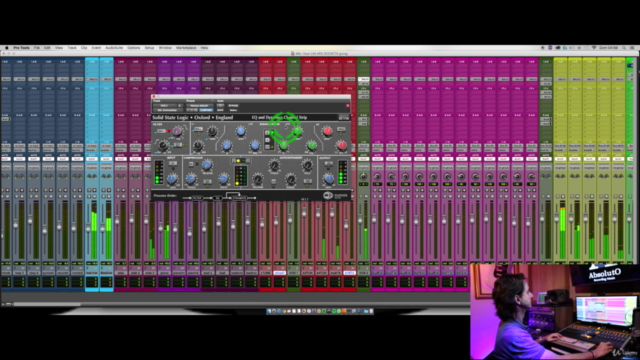This screenshot has width=640, height=360.
Task: Toggle the filter Split button beside the purple knob
Action: (x=161, y=131)
